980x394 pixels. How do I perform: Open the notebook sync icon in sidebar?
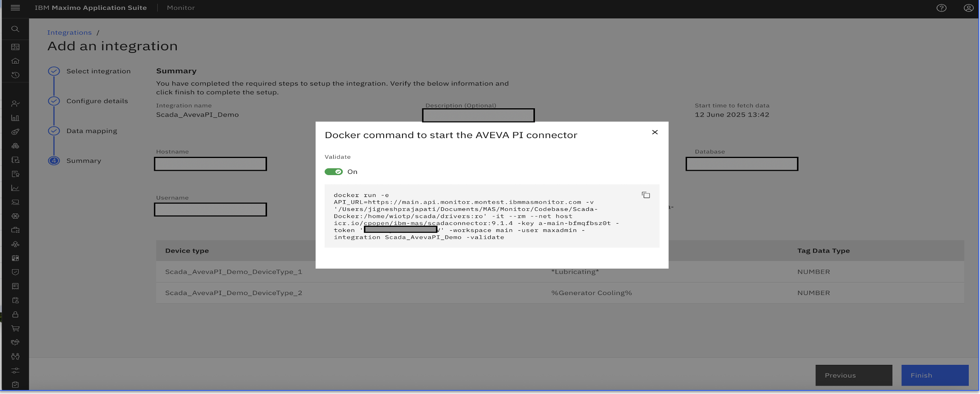pos(15,160)
